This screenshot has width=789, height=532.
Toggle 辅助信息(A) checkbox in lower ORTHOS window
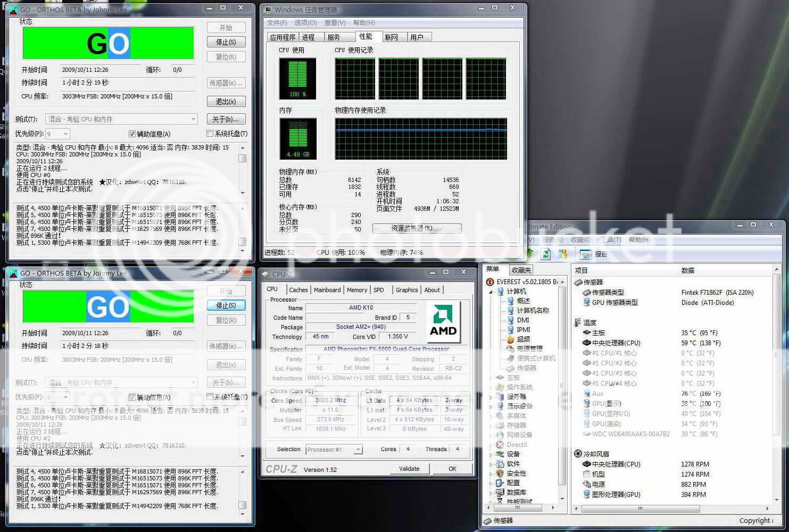(132, 397)
